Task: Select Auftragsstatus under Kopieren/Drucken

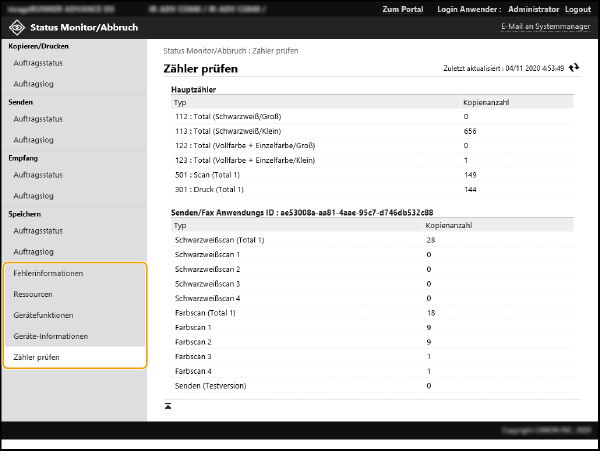Action: pyautogui.click(x=38, y=63)
